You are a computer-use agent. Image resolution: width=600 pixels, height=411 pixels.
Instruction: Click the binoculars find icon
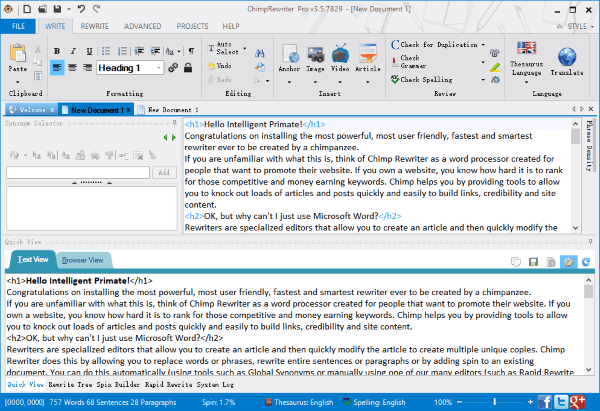pyautogui.click(x=260, y=53)
